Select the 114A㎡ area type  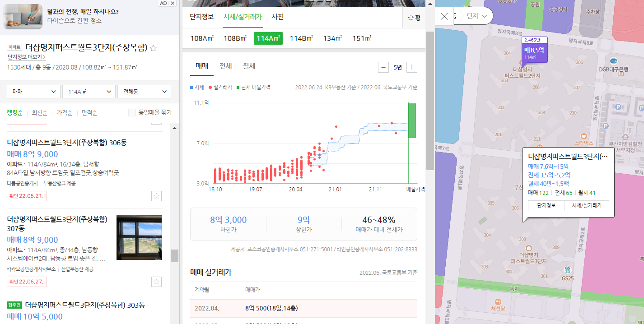(x=268, y=38)
